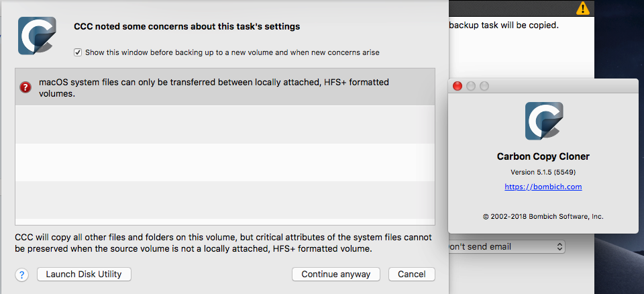Uncheck 'Show this window before backing up' checkbox
This screenshot has width=644, height=294.
point(78,52)
